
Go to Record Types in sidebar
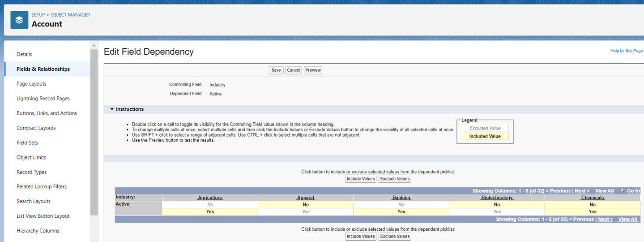[x=31, y=172]
